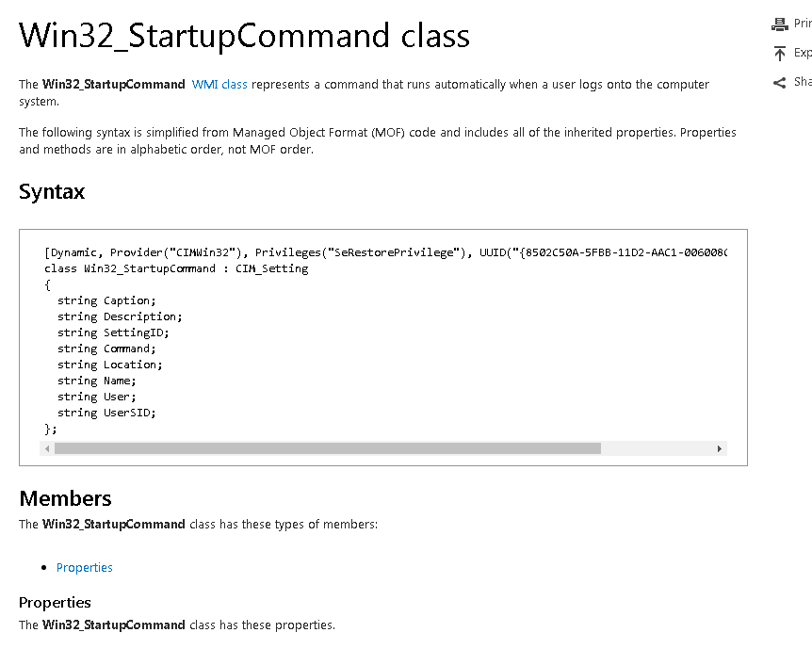Click the Syntax section heading
Screen dimensions: 812x649
coord(52,191)
